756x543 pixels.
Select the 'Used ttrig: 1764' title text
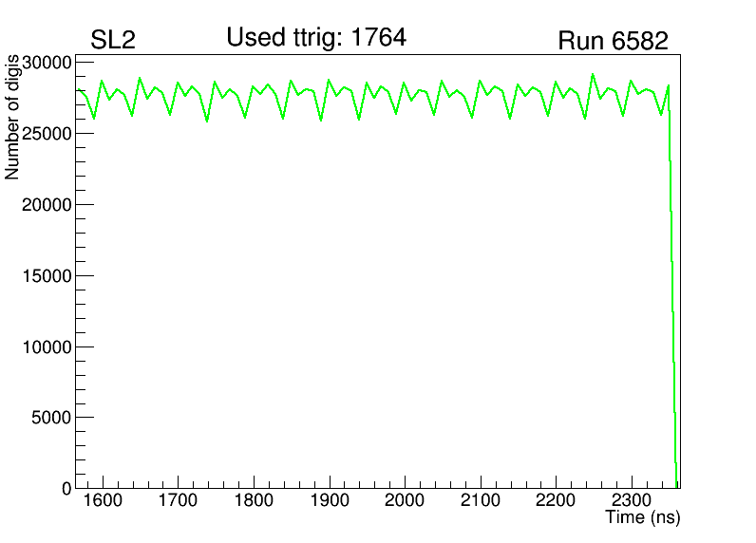point(316,38)
